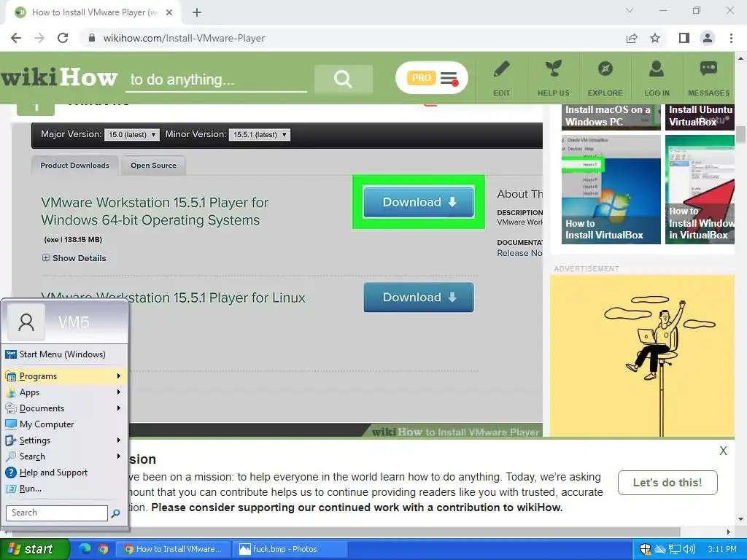Switch to the Photos taskbar window
The width and height of the screenshot is (747, 560).
click(289, 549)
